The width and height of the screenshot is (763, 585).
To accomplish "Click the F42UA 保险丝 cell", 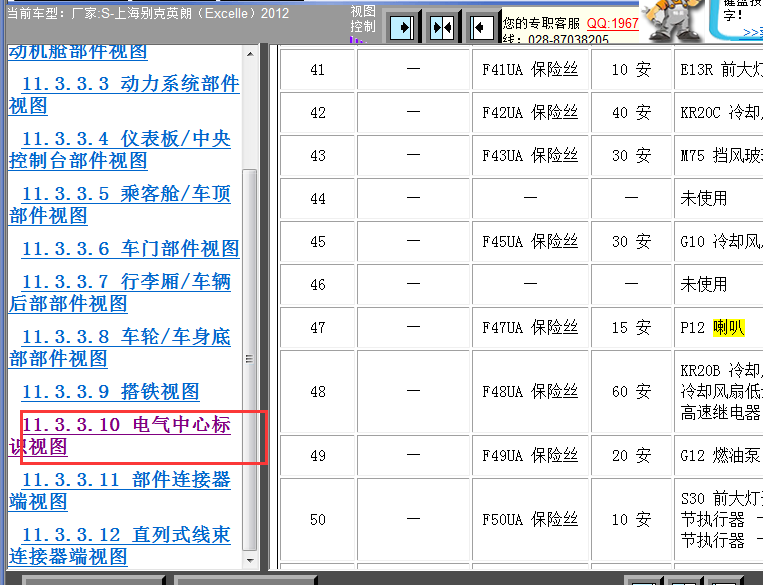I will (x=530, y=112).
